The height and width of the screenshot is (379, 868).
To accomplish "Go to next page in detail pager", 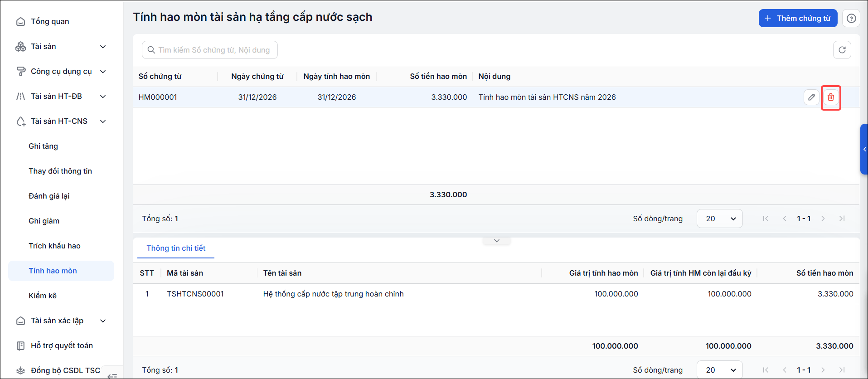I will [823, 370].
